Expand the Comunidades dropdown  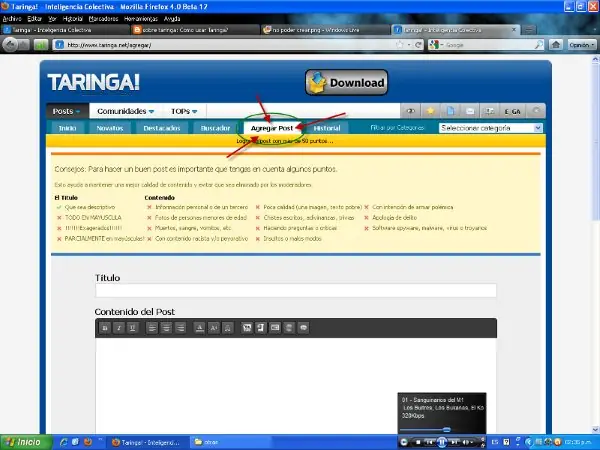[126, 111]
